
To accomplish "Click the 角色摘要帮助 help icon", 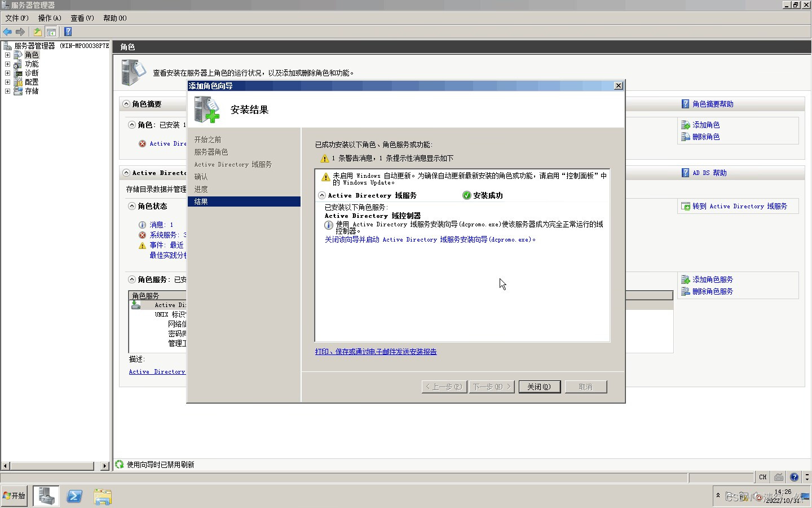I will pos(685,104).
